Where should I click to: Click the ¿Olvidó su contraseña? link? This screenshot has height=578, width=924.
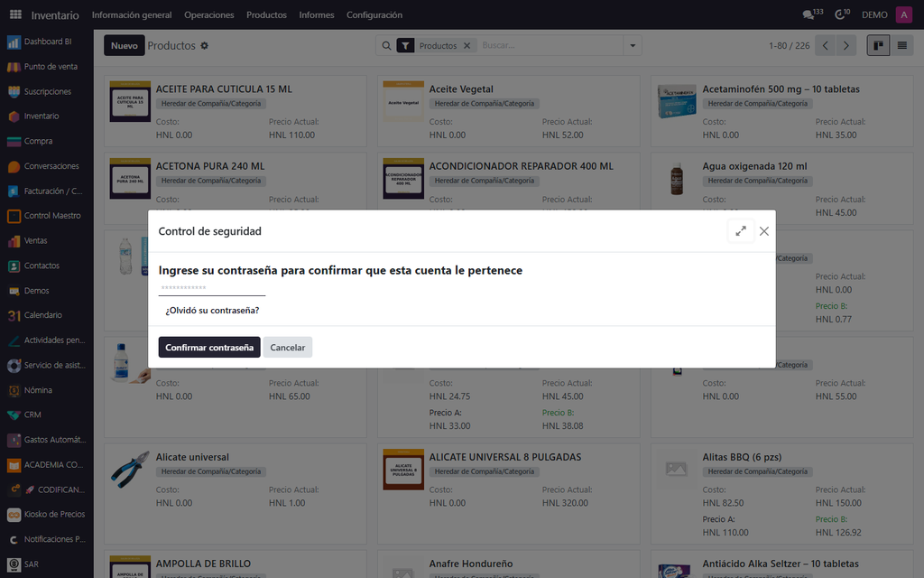click(x=212, y=311)
